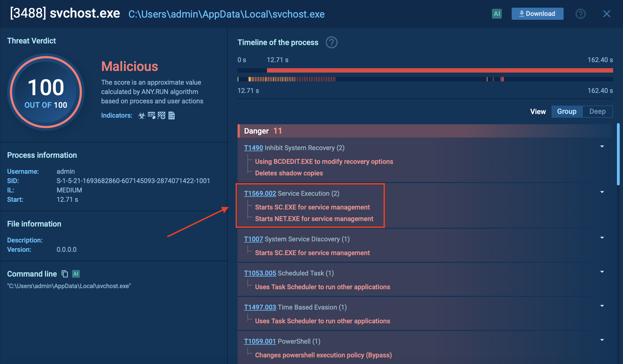Open the T1569.002 technique link
This screenshot has height=364, width=623.
click(x=260, y=193)
